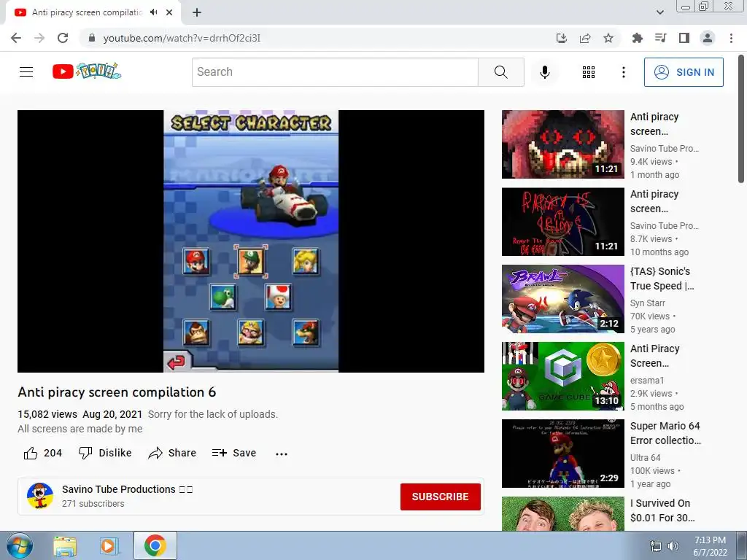Go to the YouTube home logo
The height and width of the screenshot is (560, 747).
click(87, 71)
